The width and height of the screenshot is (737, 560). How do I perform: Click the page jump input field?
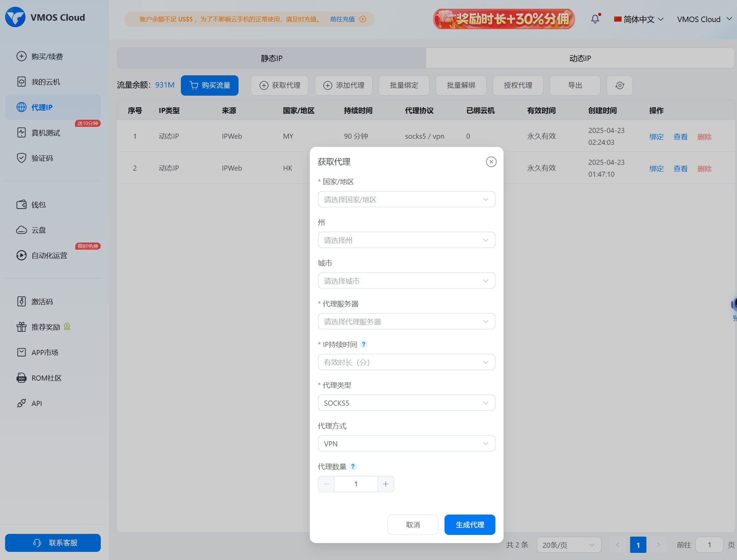709,545
